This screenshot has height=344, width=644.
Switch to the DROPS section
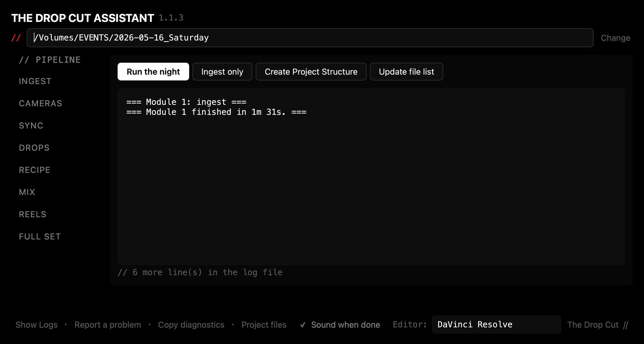point(34,148)
